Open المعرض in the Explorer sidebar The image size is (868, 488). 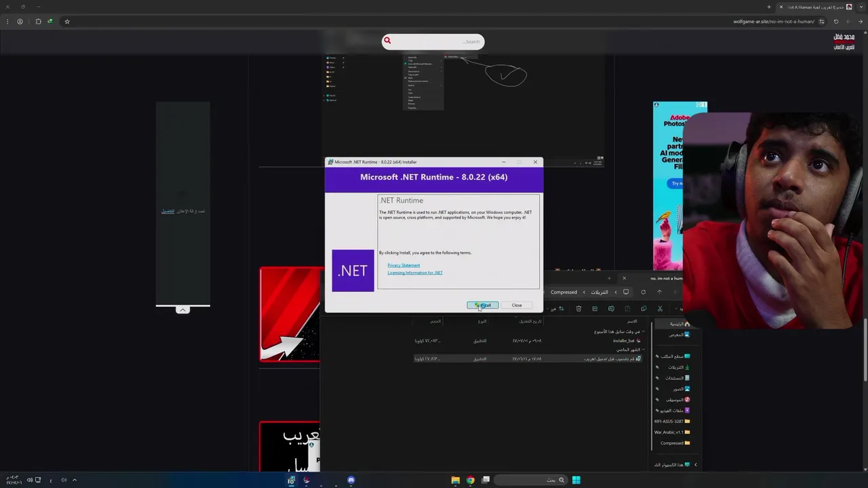click(x=679, y=335)
